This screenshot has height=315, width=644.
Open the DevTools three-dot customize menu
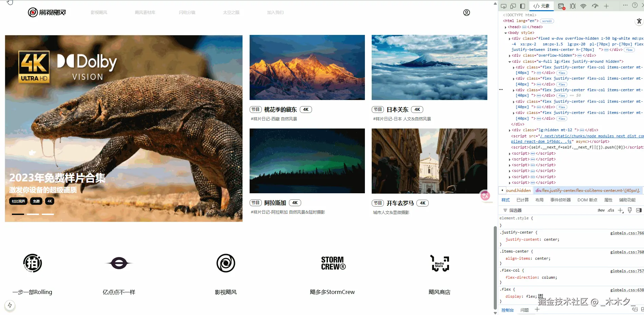point(625,5)
